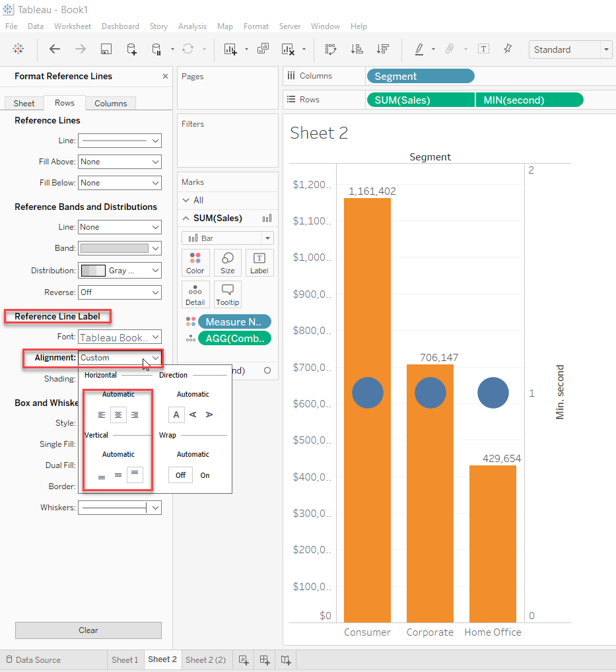Switch to Sheet 1 worksheet tab
The width and height of the screenshot is (616, 672).
click(x=125, y=659)
